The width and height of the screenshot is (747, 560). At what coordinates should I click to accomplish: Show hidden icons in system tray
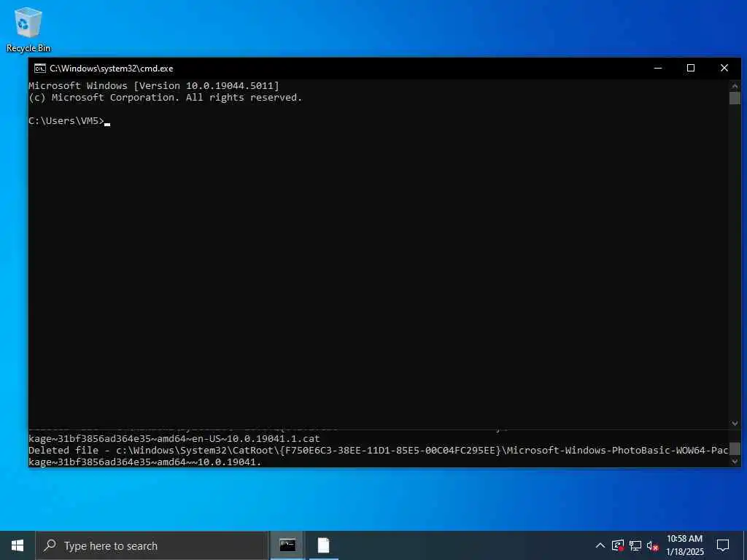[600, 545]
